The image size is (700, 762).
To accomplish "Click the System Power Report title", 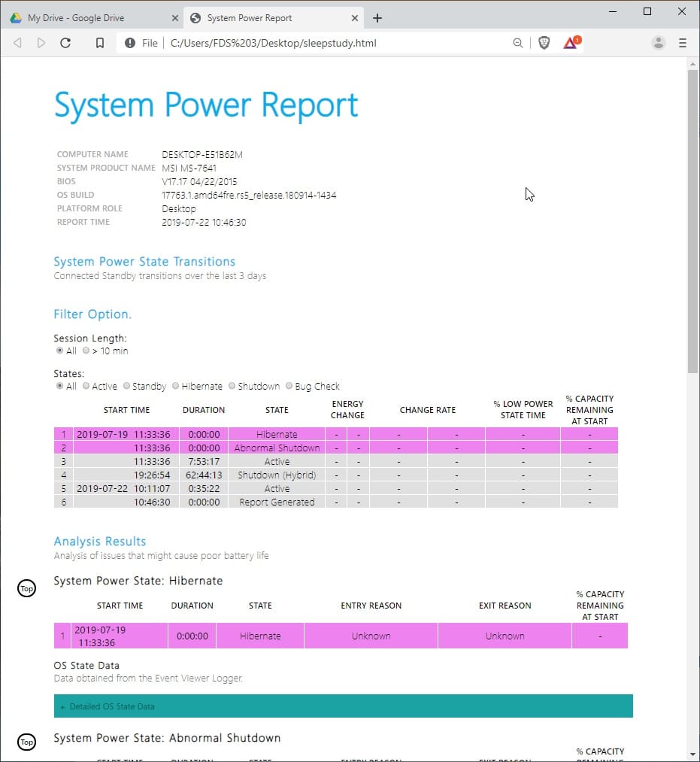I will point(206,105).
